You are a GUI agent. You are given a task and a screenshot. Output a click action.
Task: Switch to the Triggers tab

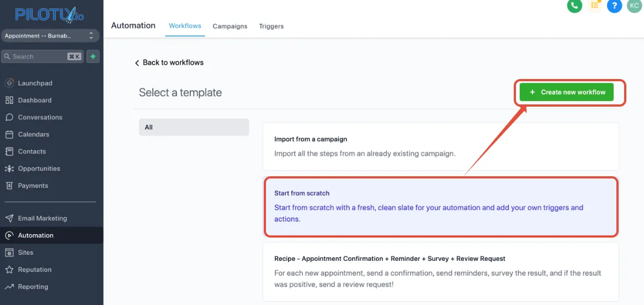pos(271,26)
